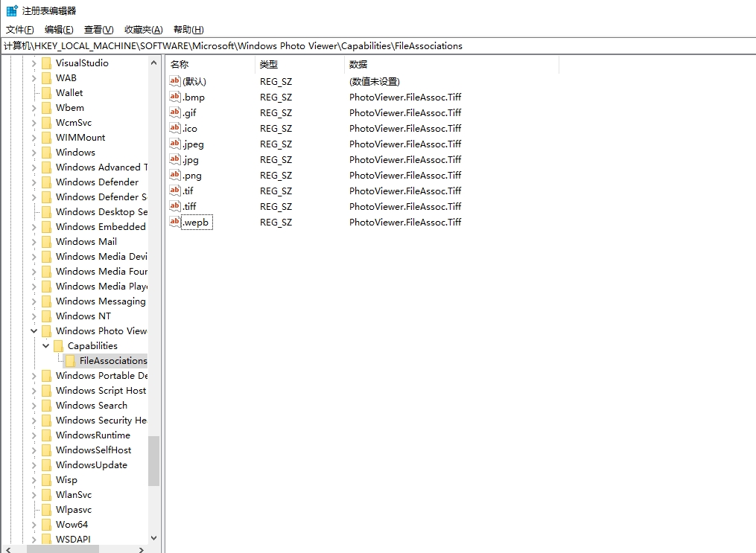Sort values by the 类型 column header
756x553 pixels.
coord(300,64)
